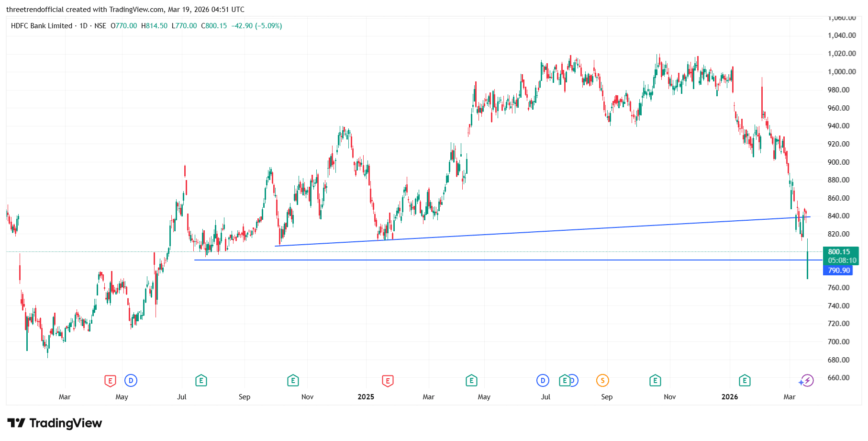Open the blue dividend marker near Jul 2025
The image size is (868, 441).
click(x=543, y=381)
